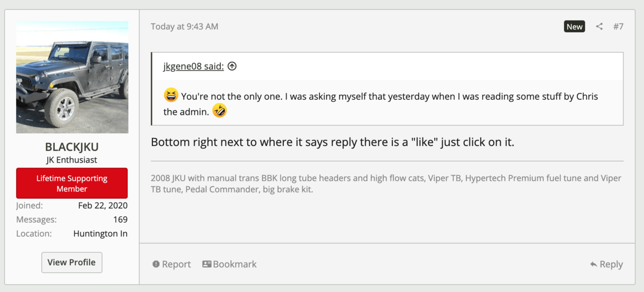Screen dimensions: 644x292
Task: Click the Today at 9:43 AM timestamp
Action: [x=184, y=26]
